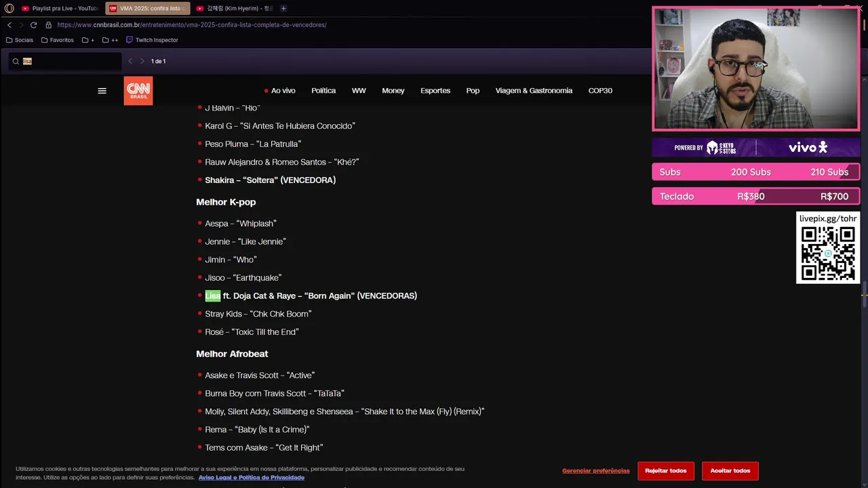
Task: Click Jisoo – "Earthquake" list item
Action: click(243, 278)
